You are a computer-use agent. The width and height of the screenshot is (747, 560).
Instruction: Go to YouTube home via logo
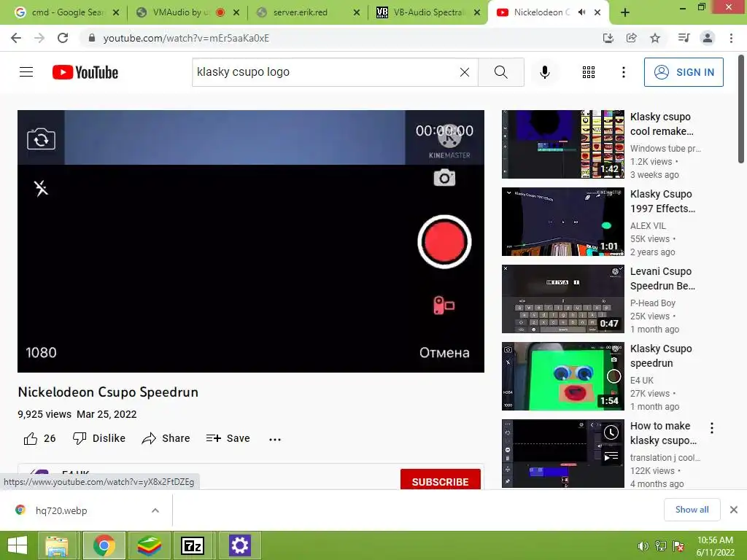point(85,72)
